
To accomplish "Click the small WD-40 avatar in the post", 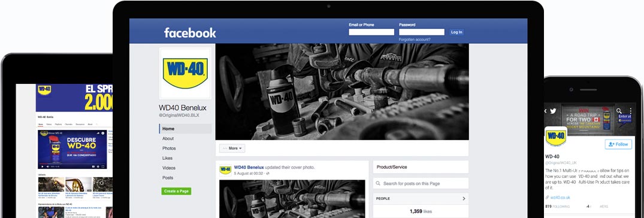I will [225, 170].
